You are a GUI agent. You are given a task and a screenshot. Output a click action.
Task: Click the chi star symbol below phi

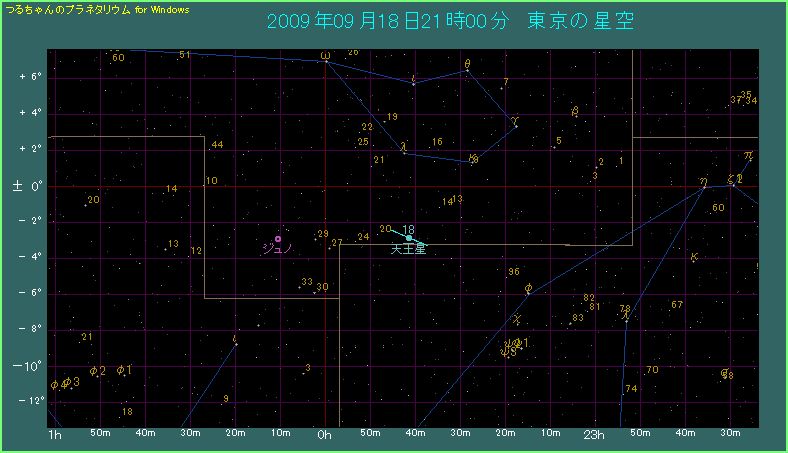point(517,320)
